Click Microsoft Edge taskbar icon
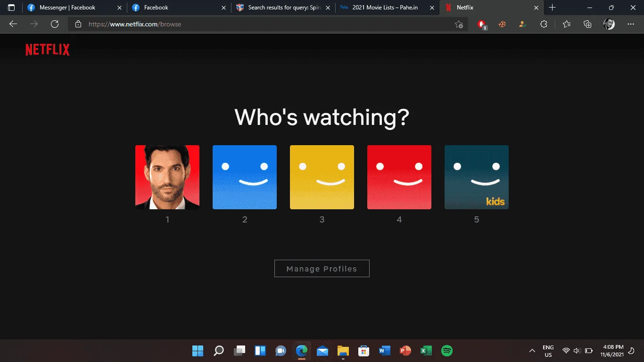Image resolution: width=644 pixels, height=362 pixels. [x=302, y=351]
